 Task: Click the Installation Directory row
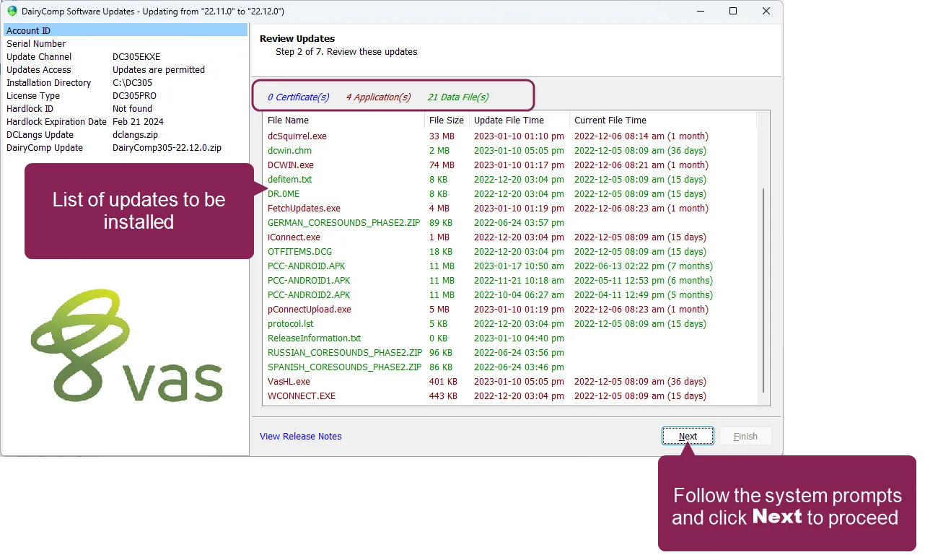tap(126, 82)
